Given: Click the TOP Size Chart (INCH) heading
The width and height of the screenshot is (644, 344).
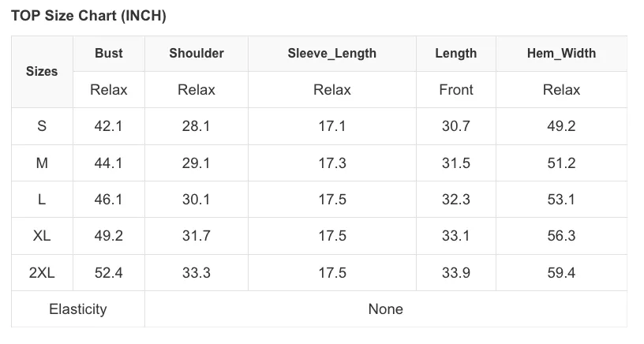Looking at the screenshot, I should [x=88, y=16].
